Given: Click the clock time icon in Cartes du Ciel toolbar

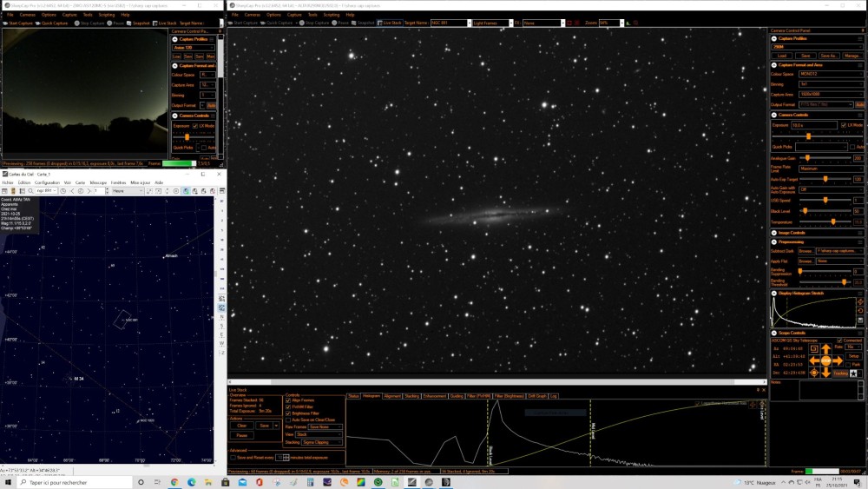Looking at the screenshot, I should coord(63,191).
